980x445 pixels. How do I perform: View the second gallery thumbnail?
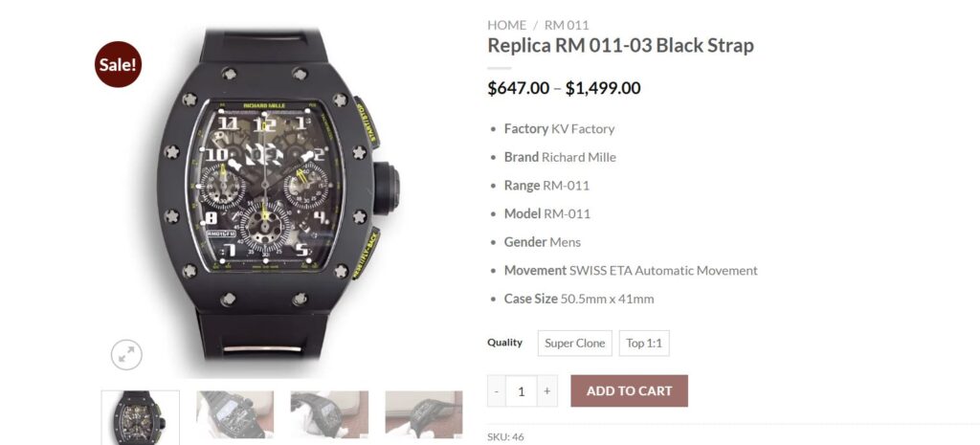pos(235,414)
